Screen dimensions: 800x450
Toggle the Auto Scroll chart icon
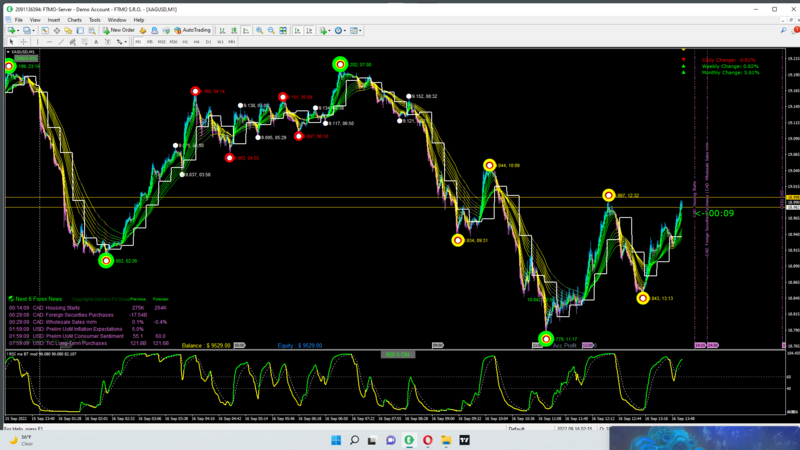click(297, 31)
